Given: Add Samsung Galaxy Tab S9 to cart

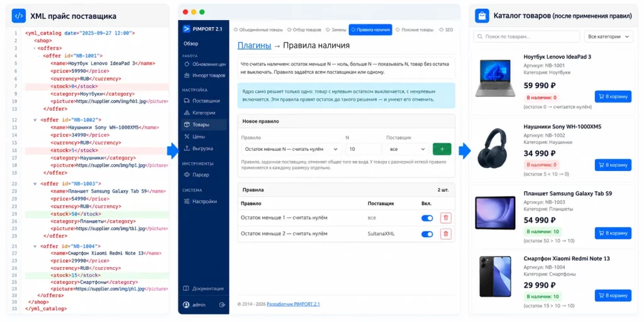Looking at the screenshot, I should coord(613,233).
